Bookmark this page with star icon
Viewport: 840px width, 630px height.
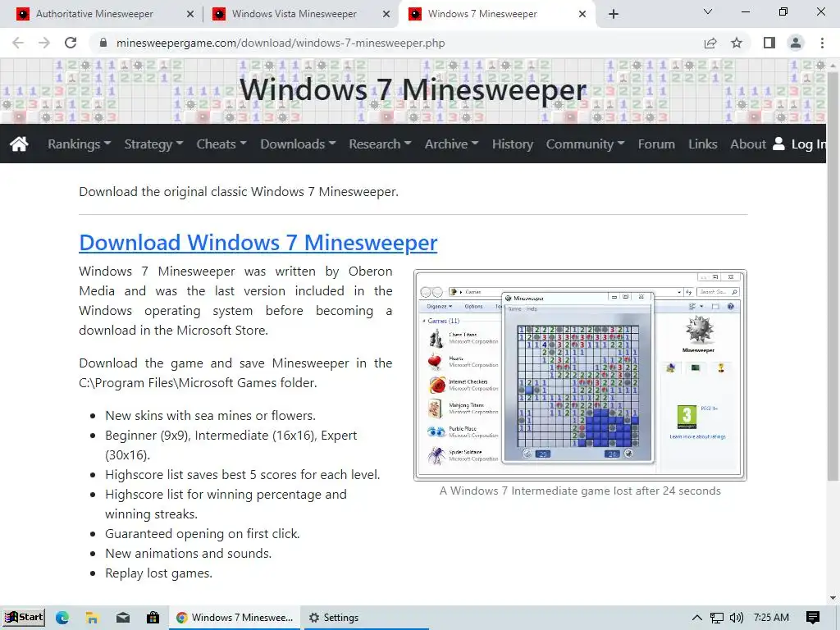tap(737, 43)
